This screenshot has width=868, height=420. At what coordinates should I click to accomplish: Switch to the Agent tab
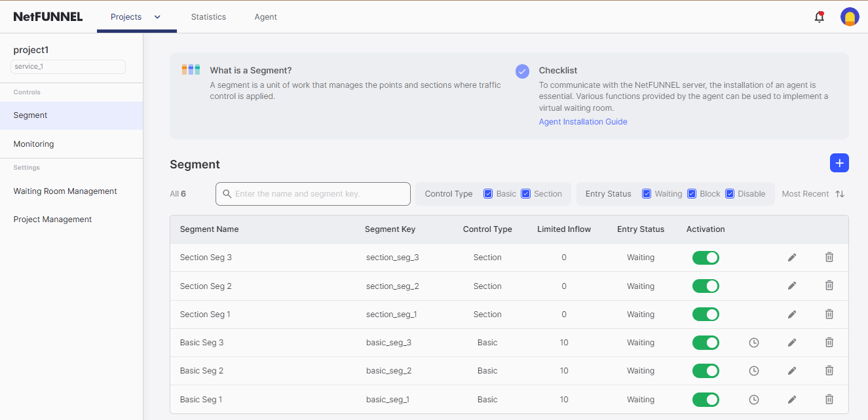click(x=265, y=16)
